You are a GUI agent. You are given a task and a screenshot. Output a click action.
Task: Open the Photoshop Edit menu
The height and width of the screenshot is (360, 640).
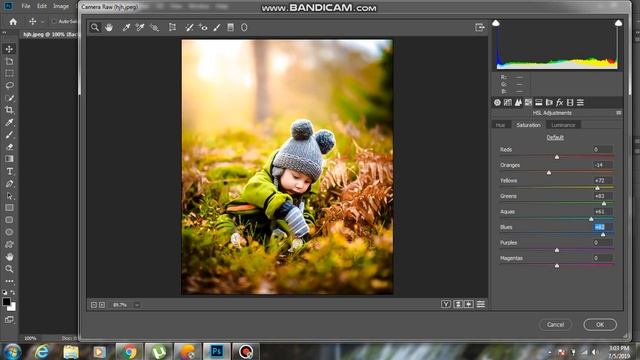coord(42,6)
